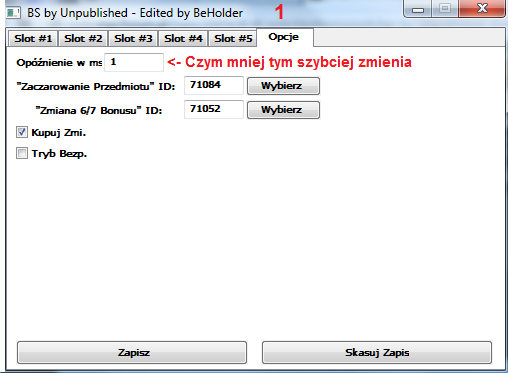The width and height of the screenshot is (508, 373).
Task: Click the Opcje tab
Action: pyautogui.click(x=284, y=37)
